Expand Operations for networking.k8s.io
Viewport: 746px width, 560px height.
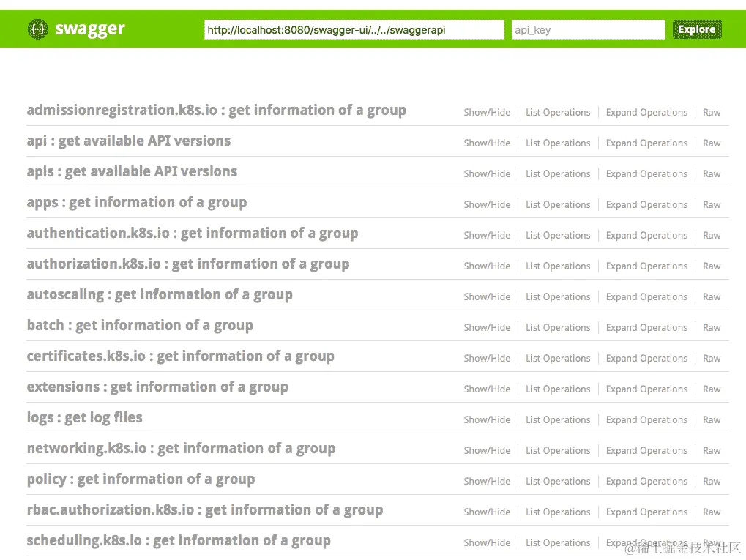(646, 451)
